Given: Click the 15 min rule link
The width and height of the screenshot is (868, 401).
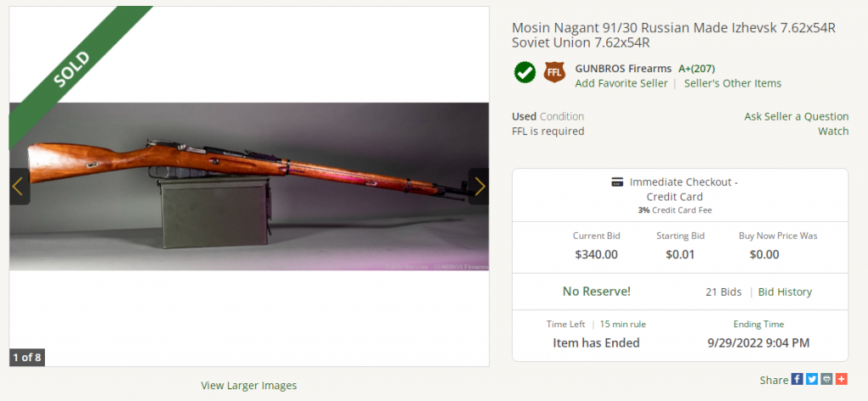Looking at the screenshot, I should pyautogui.click(x=623, y=325).
